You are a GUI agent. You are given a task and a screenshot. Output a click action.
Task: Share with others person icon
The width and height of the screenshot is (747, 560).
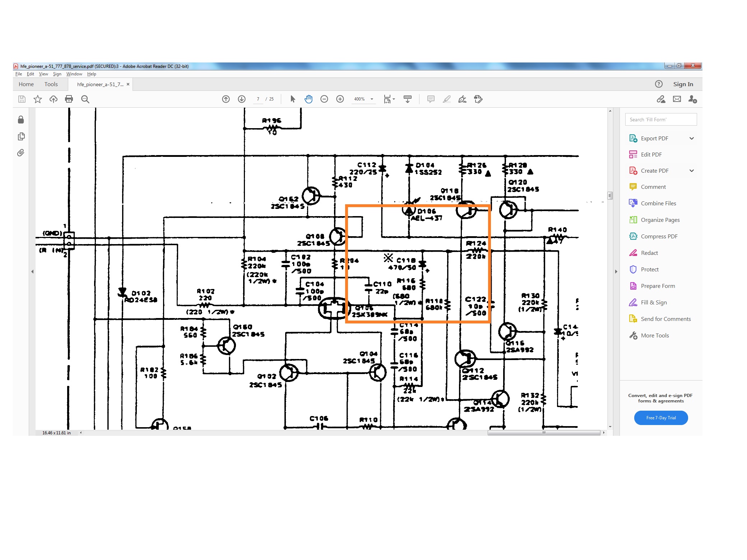coord(693,99)
